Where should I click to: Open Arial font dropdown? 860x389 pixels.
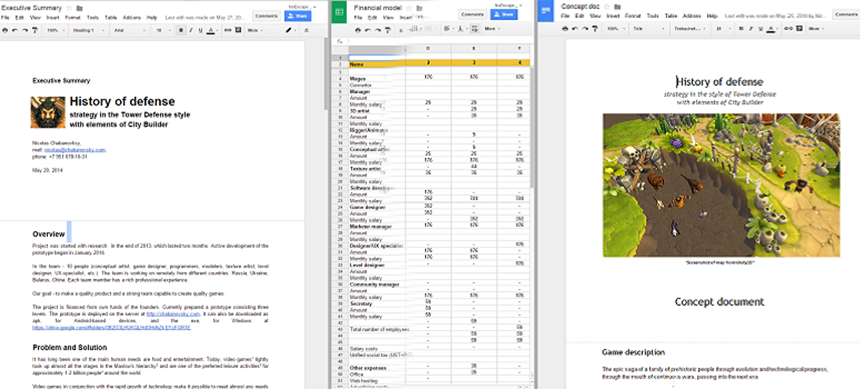point(129,30)
